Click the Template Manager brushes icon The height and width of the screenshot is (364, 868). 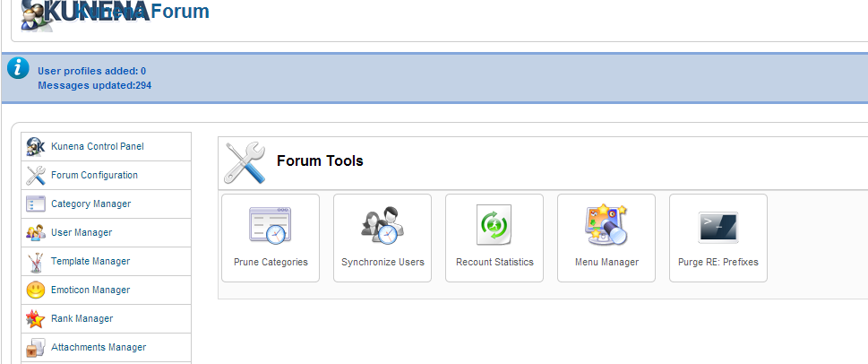[x=36, y=262]
